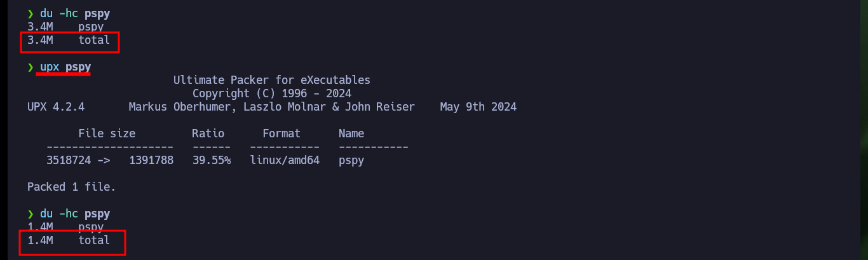This screenshot has width=868, height=260.
Task: Click the 39.55% ratio value
Action: click(212, 160)
